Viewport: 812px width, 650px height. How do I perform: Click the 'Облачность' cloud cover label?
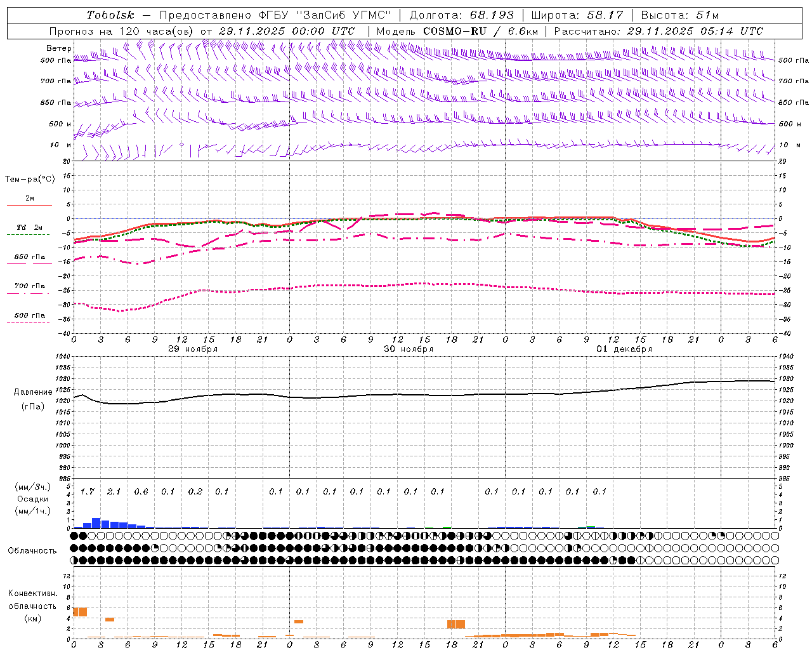point(32,551)
